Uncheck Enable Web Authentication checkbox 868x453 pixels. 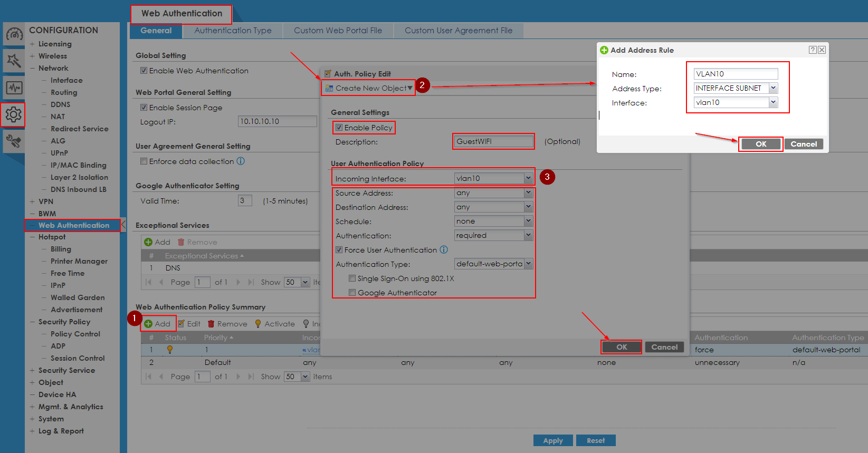click(x=144, y=71)
